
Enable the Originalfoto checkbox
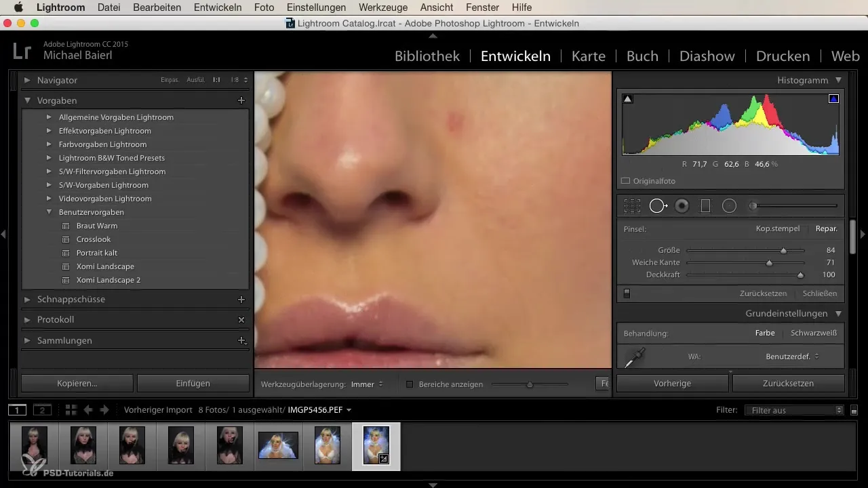[x=625, y=181]
